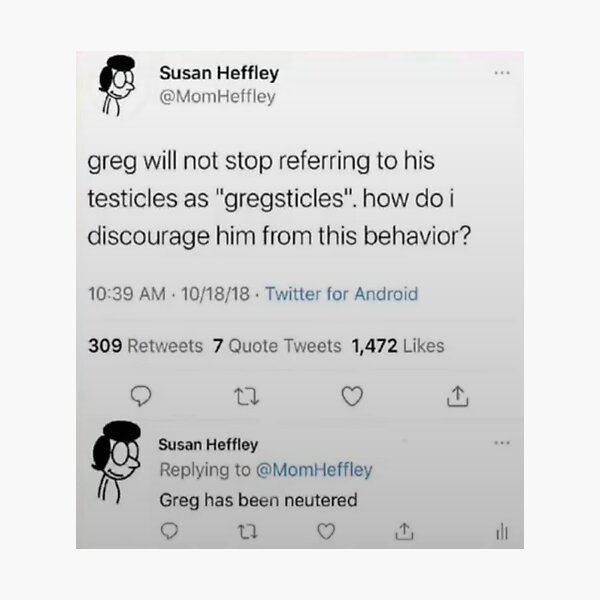This screenshot has height=600, width=600.
Task: View the 309 Retweets list
Action: click(x=145, y=346)
